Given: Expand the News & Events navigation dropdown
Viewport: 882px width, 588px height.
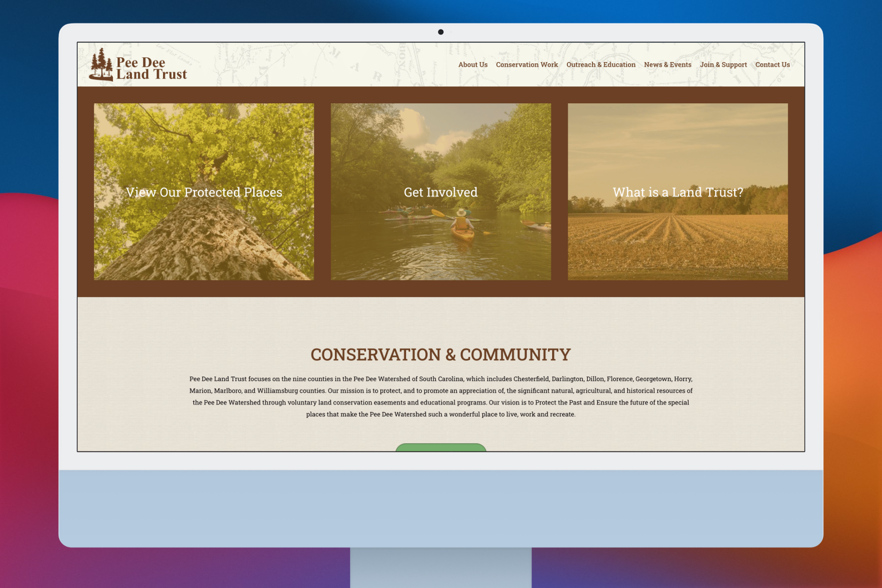Looking at the screenshot, I should pos(667,65).
